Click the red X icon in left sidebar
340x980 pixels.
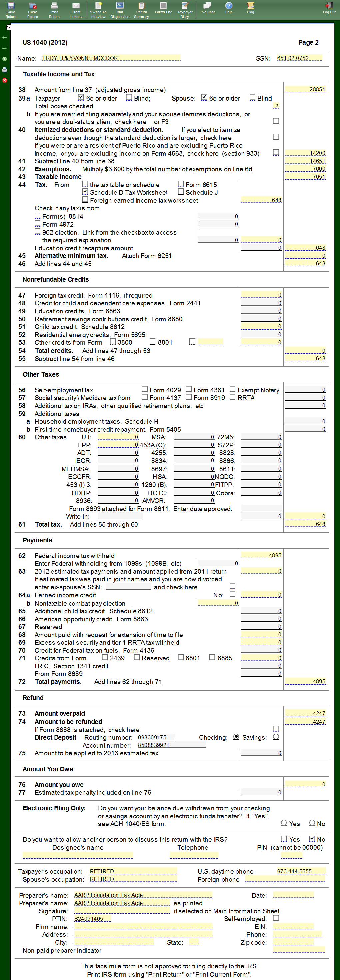5,80
